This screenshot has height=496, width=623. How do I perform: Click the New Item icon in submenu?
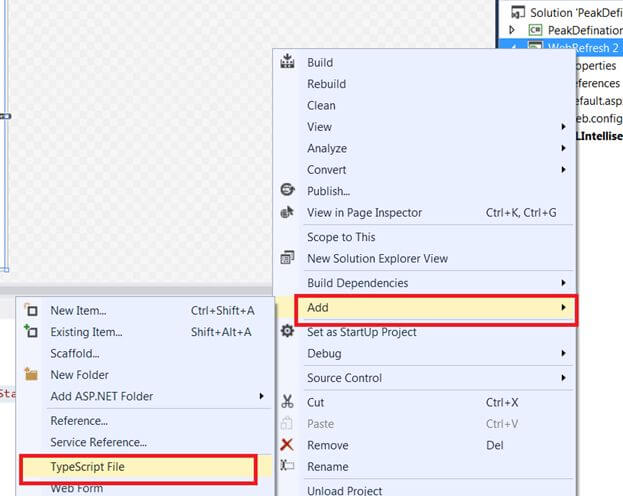coord(31,310)
